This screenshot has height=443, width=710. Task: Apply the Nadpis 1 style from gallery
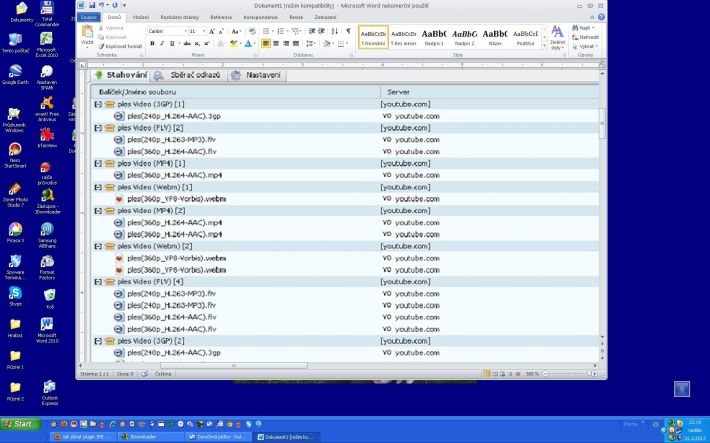(434, 37)
